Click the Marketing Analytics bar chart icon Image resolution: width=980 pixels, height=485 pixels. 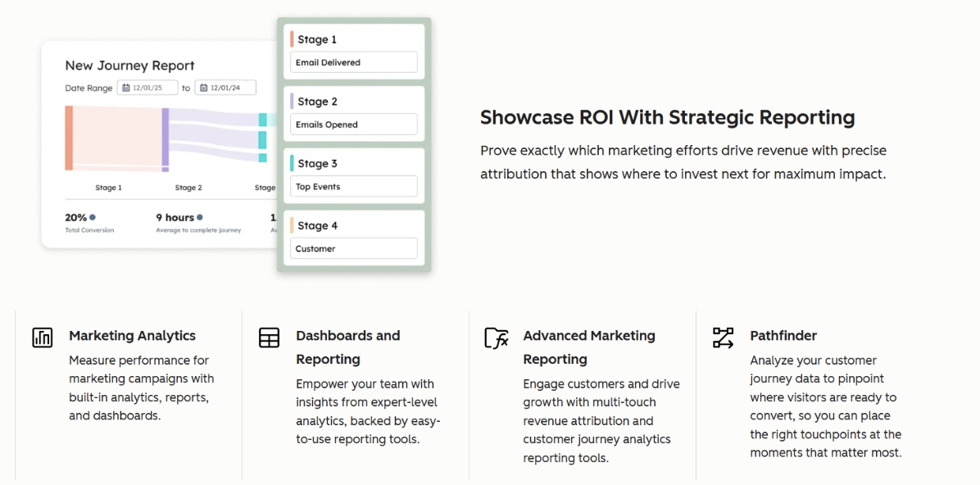(43, 337)
